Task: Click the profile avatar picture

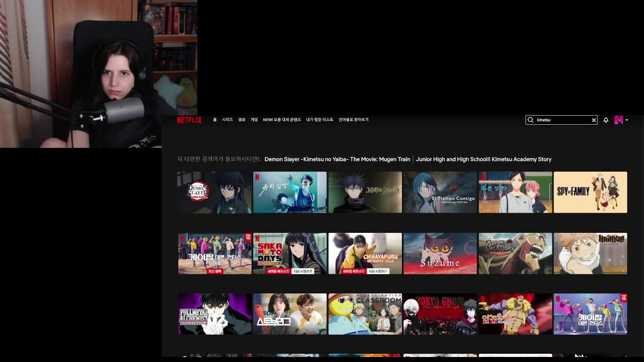Action: coord(619,120)
